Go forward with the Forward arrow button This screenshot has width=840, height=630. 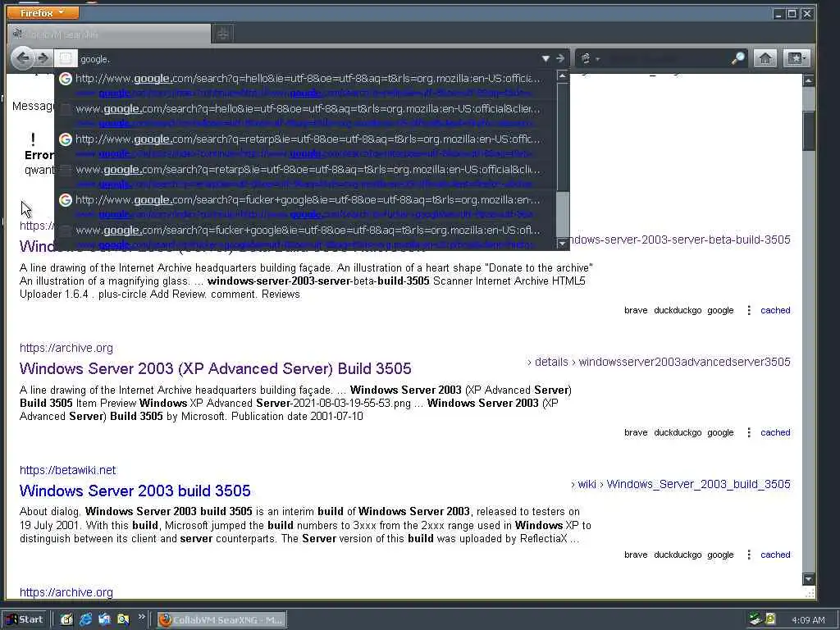click(43, 58)
